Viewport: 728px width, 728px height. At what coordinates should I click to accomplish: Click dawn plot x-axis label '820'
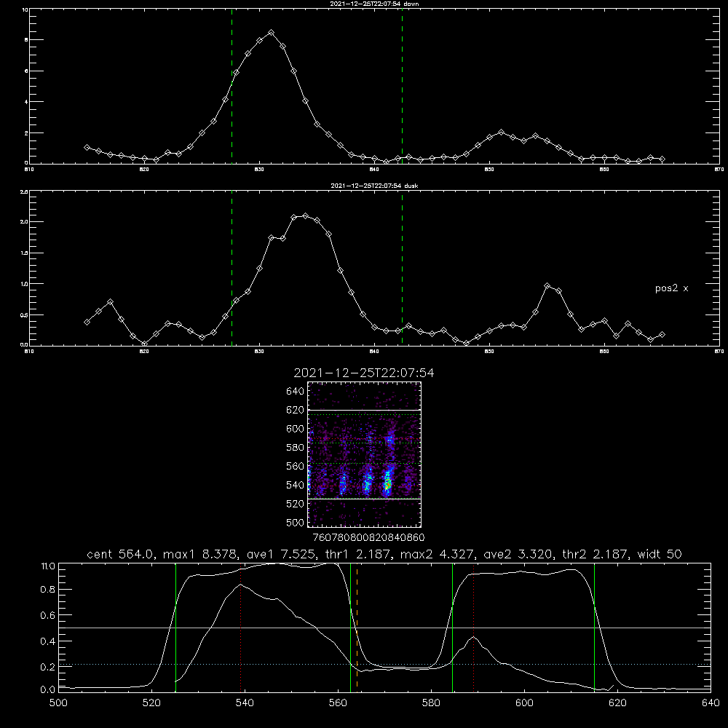pos(144,170)
